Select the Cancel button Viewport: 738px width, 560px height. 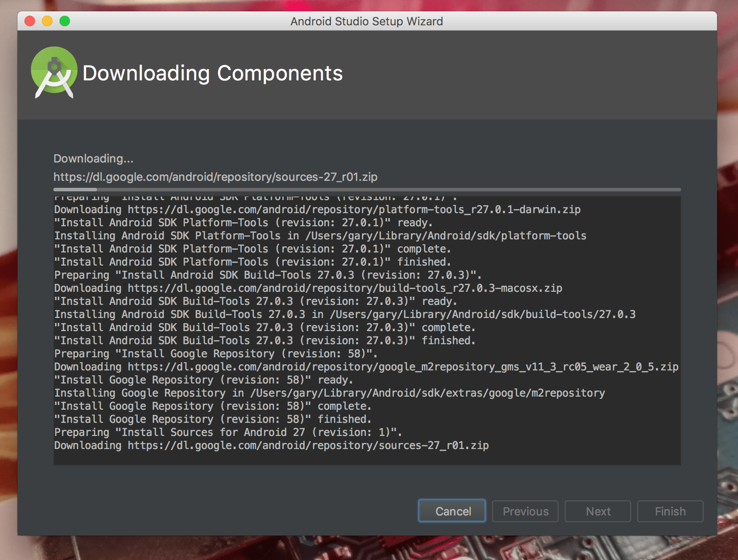click(452, 511)
